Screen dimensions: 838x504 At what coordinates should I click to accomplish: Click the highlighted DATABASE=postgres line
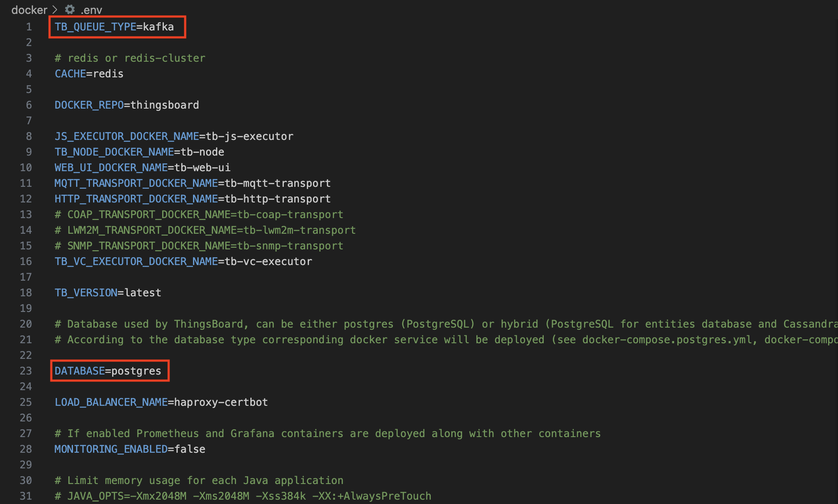(x=108, y=371)
